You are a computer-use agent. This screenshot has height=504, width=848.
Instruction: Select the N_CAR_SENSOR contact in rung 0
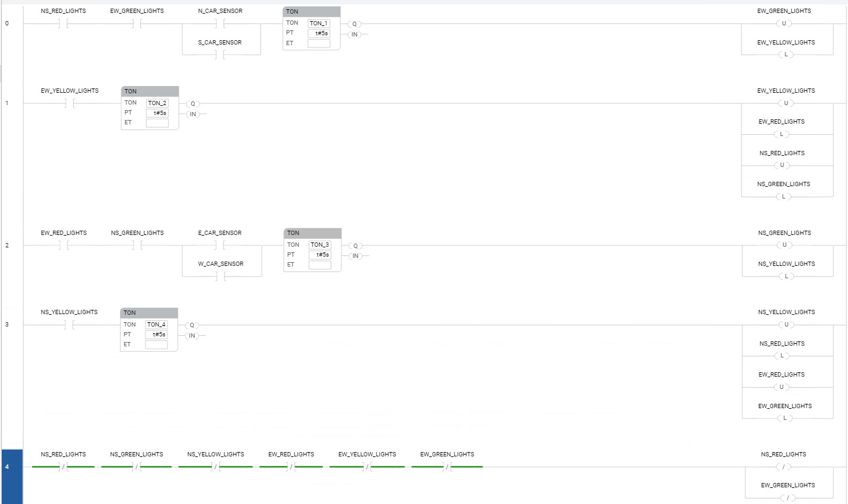[x=221, y=24]
